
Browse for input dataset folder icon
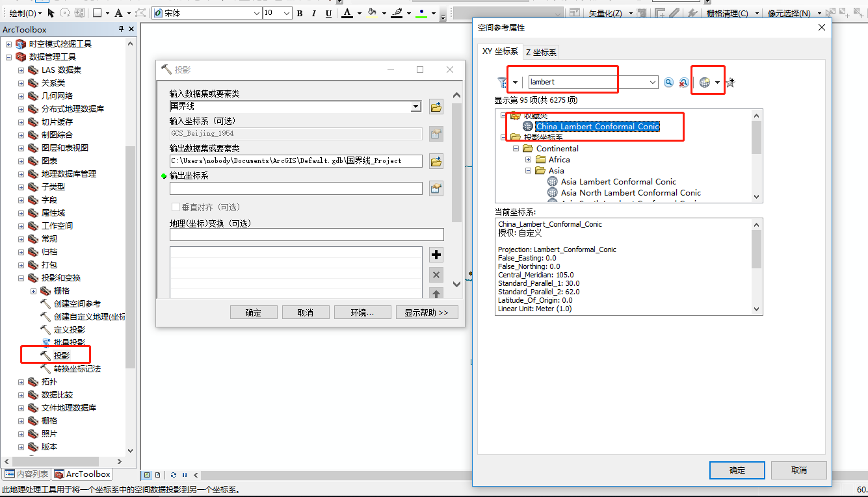click(x=436, y=107)
